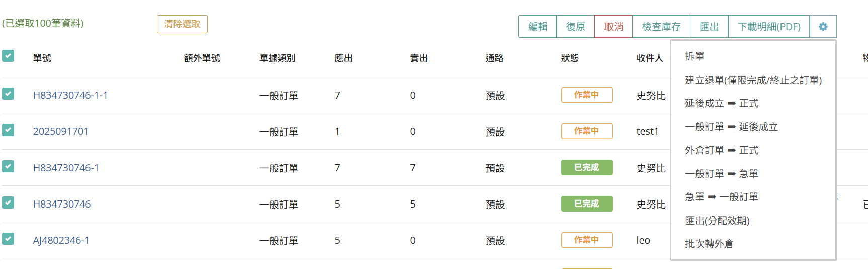Select 批次轉外倉 menu entry
Screen dimensions: 868x269
click(x=709, y=244)
